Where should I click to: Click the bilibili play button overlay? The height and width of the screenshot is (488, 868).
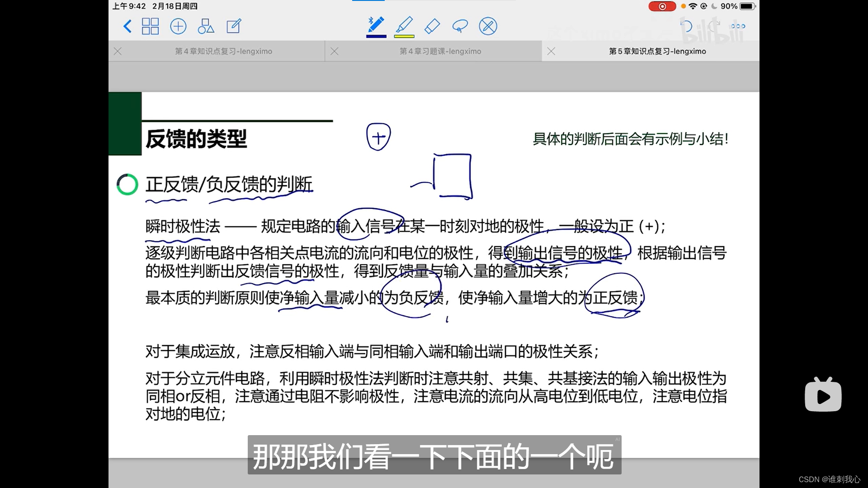click(823, 396)
